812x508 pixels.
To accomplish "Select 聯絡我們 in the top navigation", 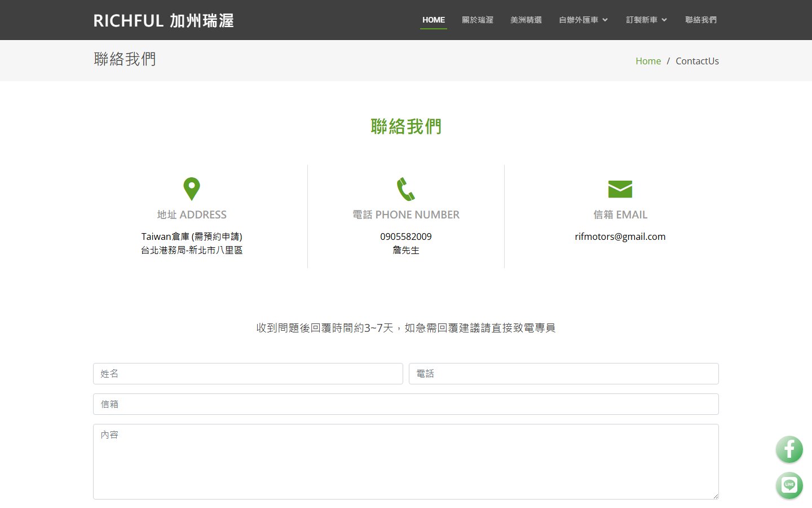I will click(700, 20).
